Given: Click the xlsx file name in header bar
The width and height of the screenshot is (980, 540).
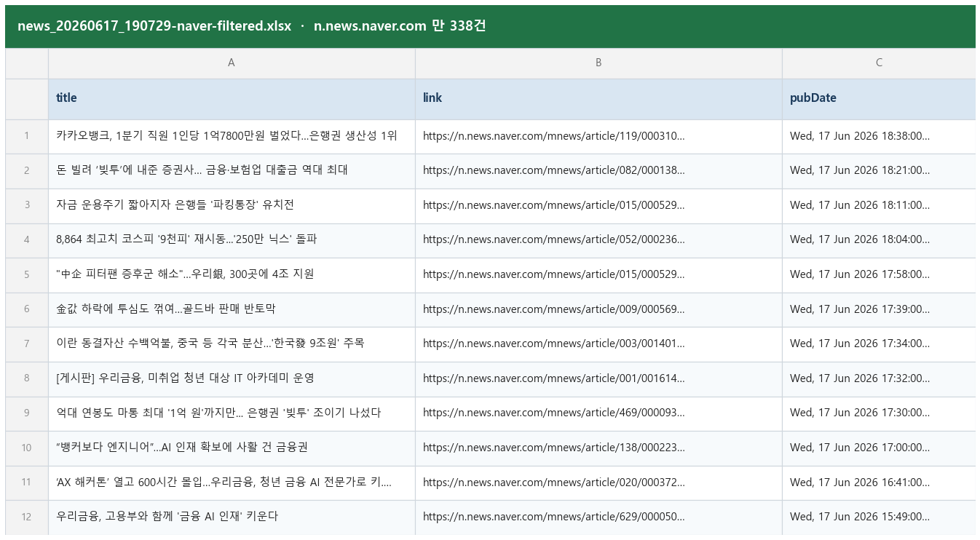Looking at the screenshot, I should click(154, 26).
